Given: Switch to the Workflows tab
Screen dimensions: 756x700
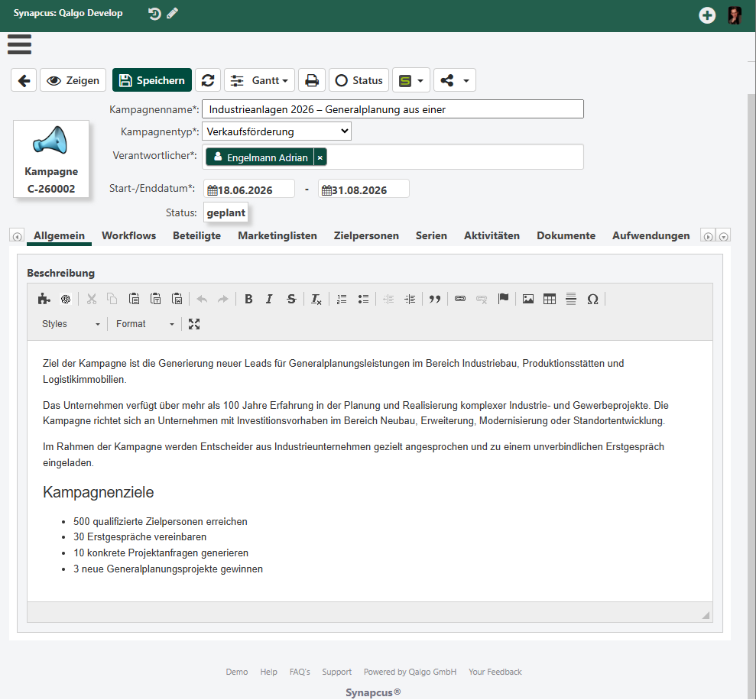Looking at the screenshot, I should pyautogui.click(x=128, y=235).
